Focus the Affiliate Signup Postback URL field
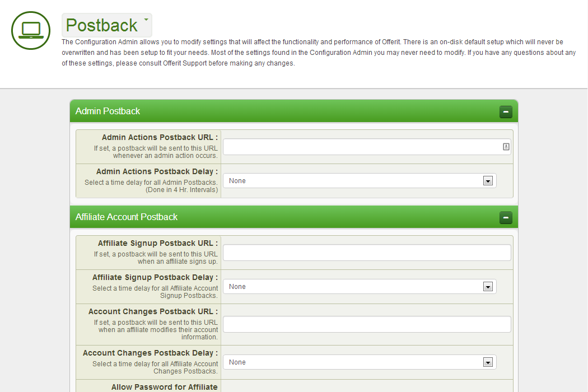 pos(367,253)
